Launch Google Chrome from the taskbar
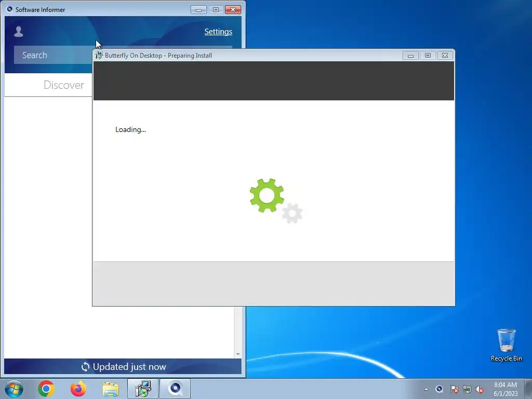 point(46,389)
